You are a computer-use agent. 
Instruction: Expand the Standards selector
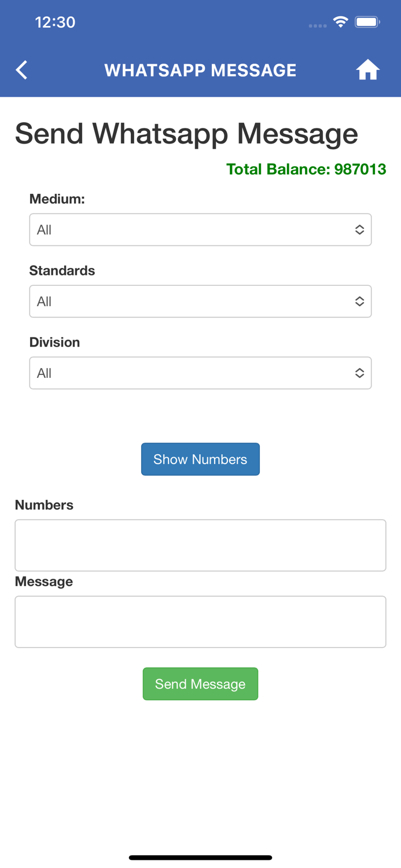pos(200,301)
